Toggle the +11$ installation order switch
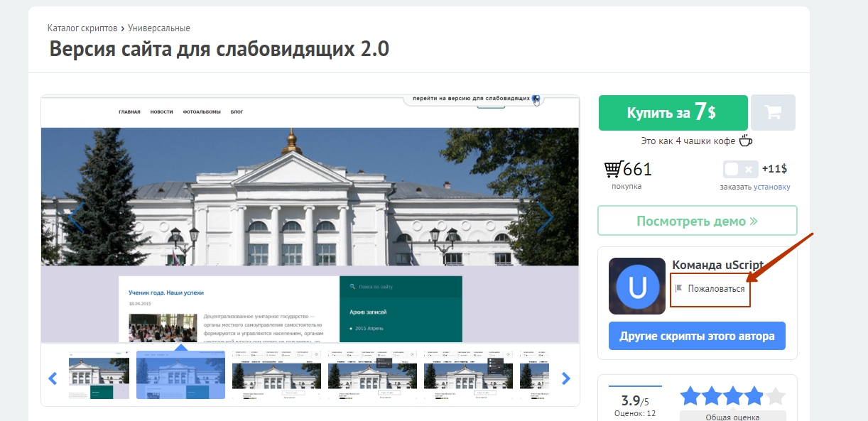 (x=739, y=169)
